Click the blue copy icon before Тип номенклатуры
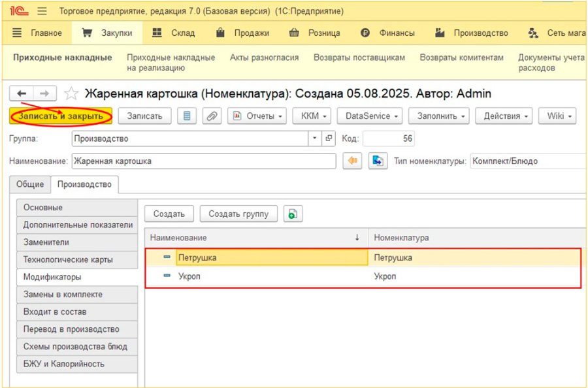 point(378,161)
